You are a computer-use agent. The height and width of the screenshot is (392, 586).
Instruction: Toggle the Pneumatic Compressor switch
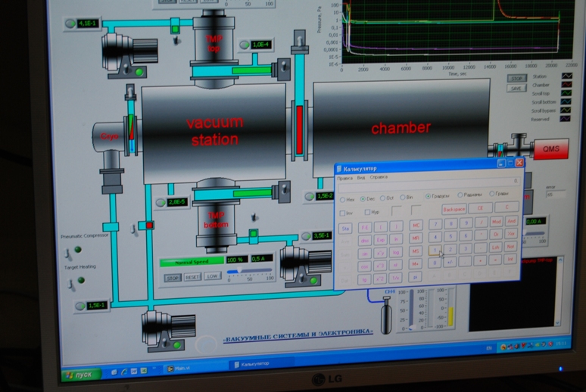68,254
